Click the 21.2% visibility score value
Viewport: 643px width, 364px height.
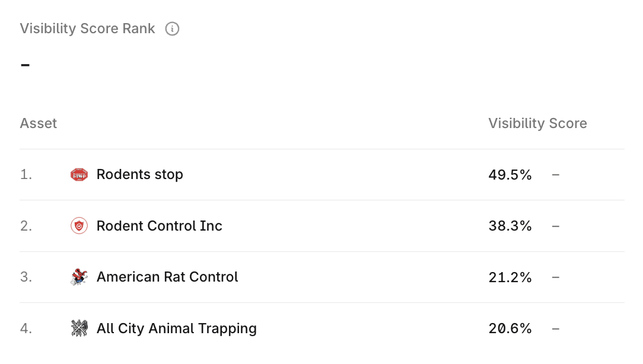pos(510,277)
